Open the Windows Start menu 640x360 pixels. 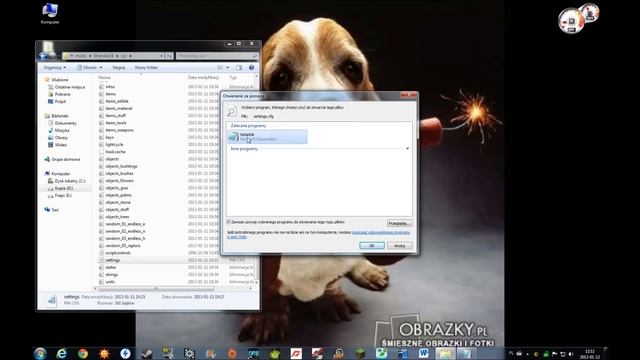pos(40,353)
